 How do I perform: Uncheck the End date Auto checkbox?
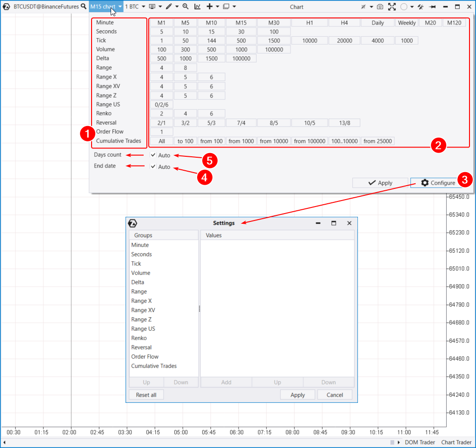153,167
